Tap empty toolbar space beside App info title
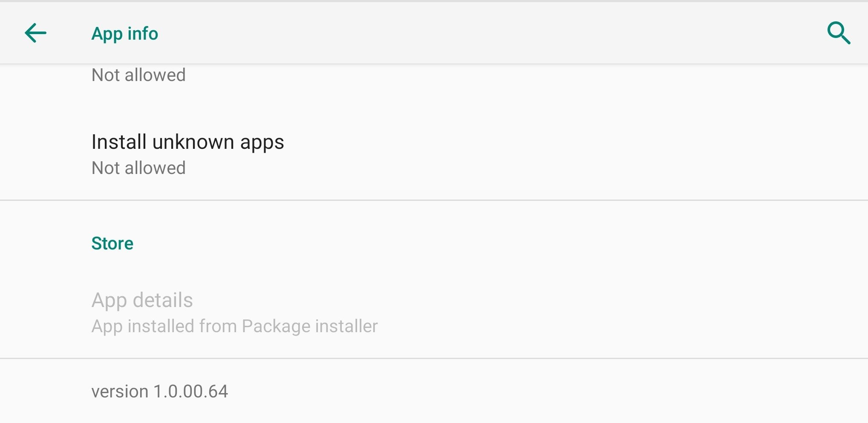Image resolution: width=868 pixels, height=423 pixels. tap(469, 33)
